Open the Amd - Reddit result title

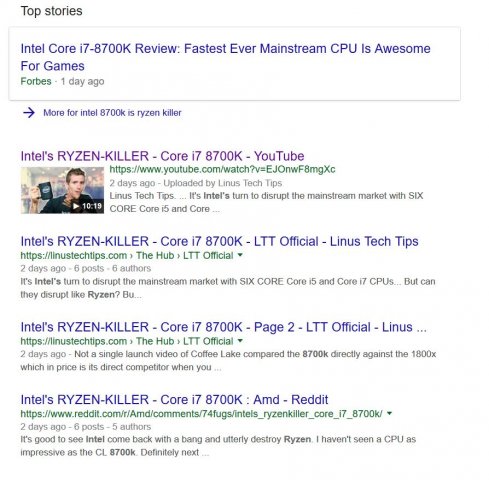(x=174, y=399)
